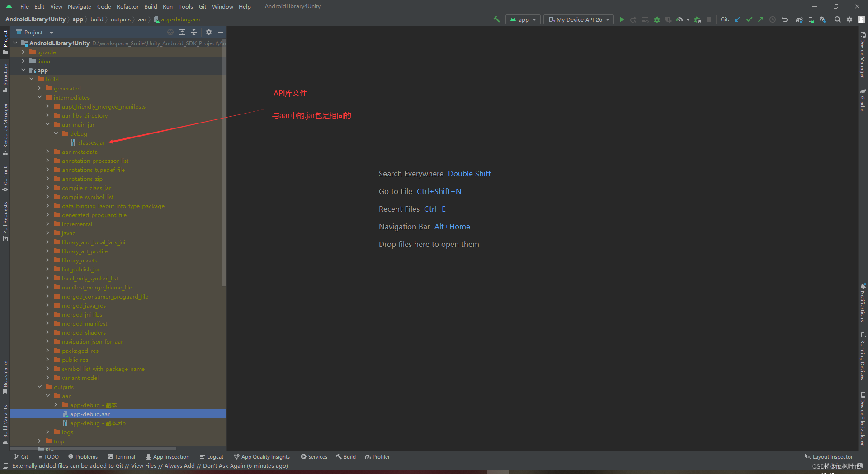Click the Don't Ask Again link
Image resolution: width=868 pixels, height=474 pixels.
click(x=223, y=465)
